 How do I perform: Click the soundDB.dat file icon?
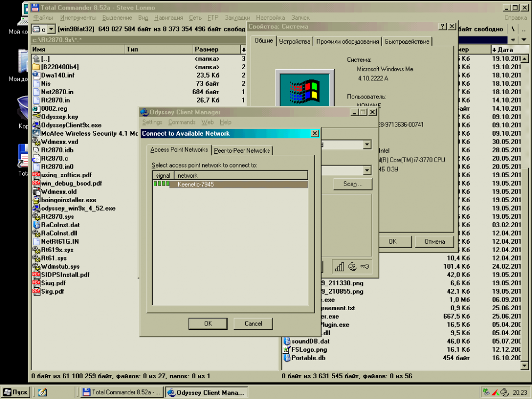[287, 341]
